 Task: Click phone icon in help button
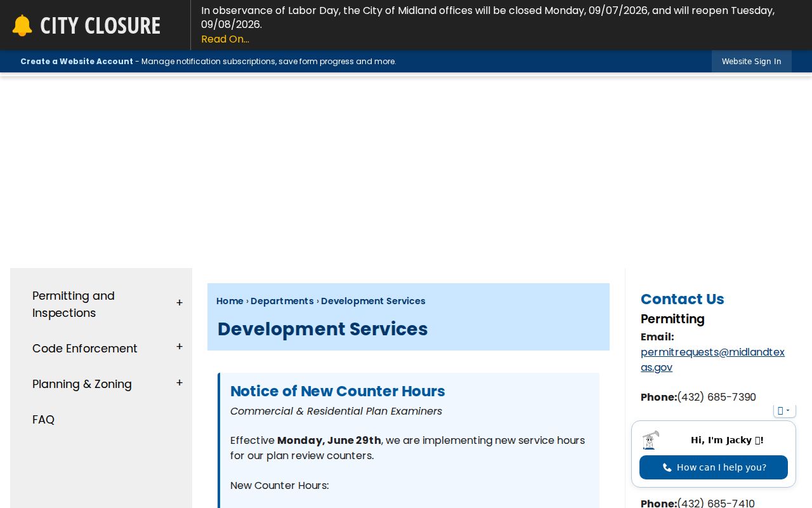(667, 467)
